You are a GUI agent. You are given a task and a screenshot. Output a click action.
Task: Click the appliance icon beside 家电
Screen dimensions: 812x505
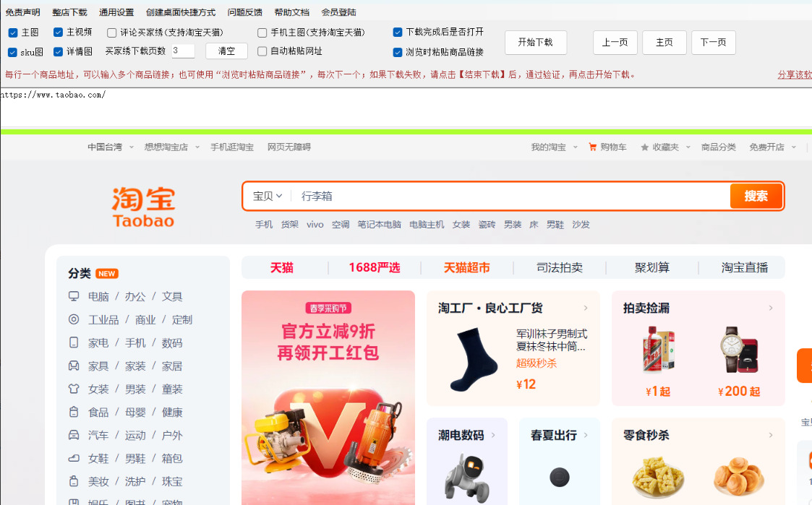pos(74,342)
